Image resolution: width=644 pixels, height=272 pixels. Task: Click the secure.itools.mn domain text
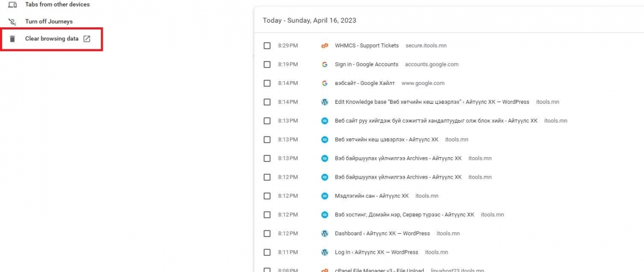[x=426, y=46]
